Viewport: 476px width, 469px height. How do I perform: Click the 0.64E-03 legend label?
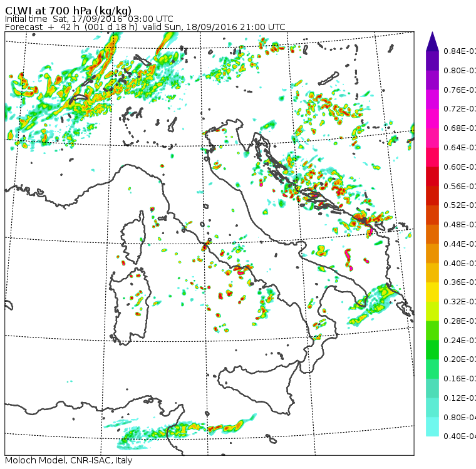point(460,148)
